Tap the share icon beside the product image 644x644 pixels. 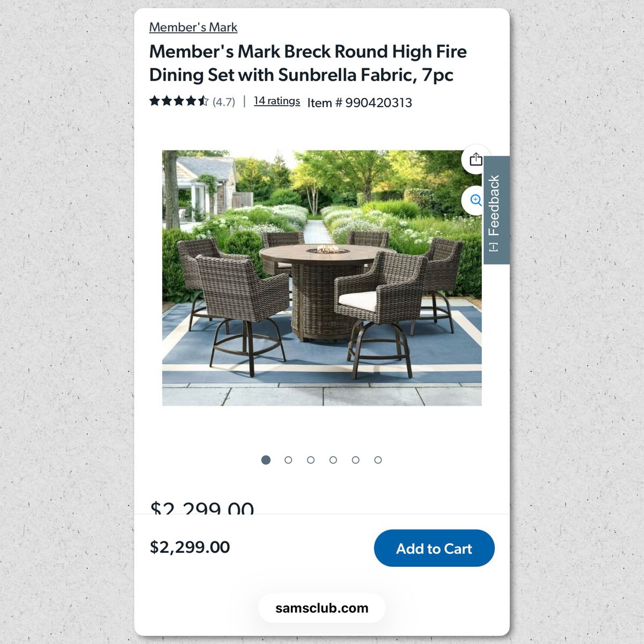point(475,159)
